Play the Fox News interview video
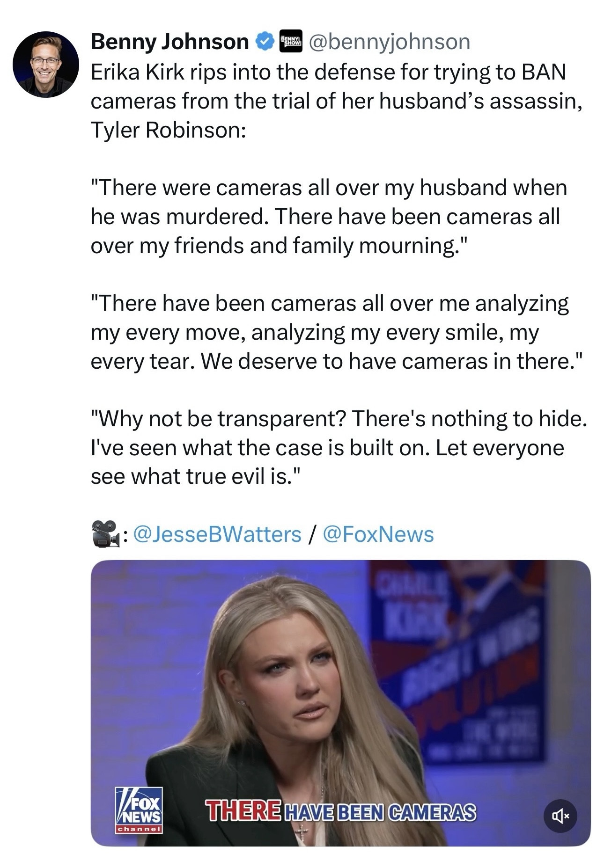 340,702
